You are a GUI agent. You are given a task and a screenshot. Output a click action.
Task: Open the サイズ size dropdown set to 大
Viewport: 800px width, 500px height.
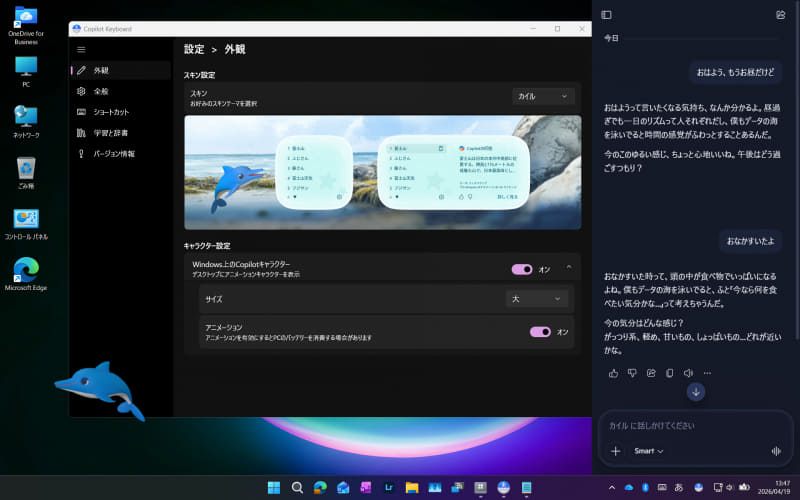536,299
